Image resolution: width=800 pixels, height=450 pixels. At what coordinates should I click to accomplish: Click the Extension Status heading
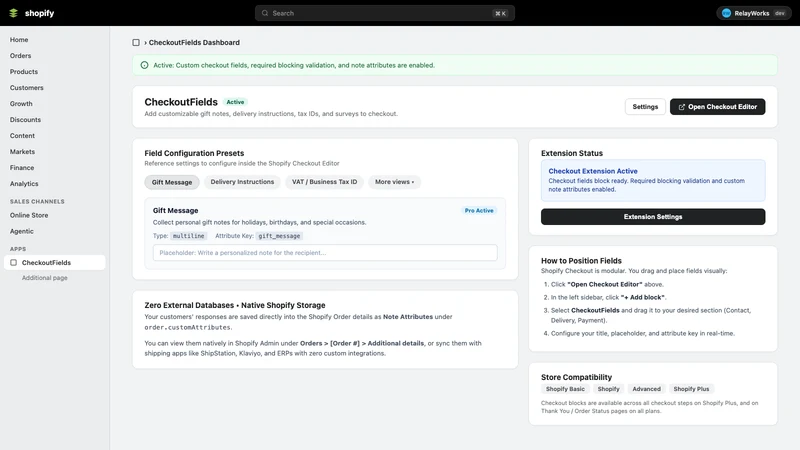571,153
